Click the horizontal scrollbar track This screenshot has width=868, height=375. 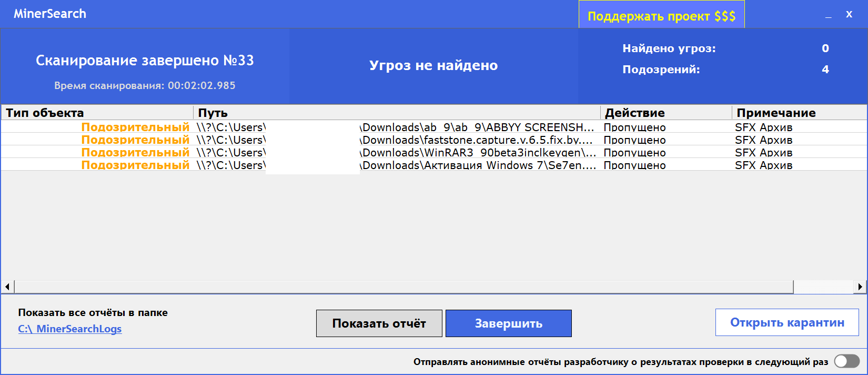823,287
